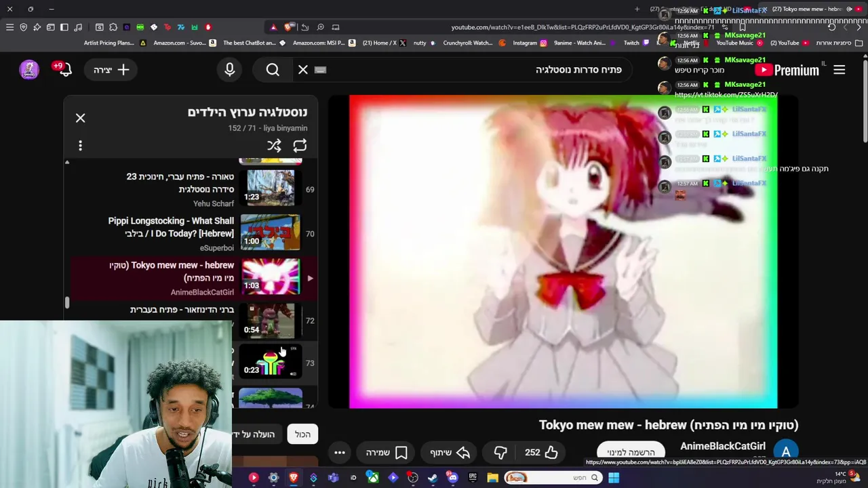Click the page vertical scrollbar
Viewport: 868px width, 488px height.
(x=864, y=102)
